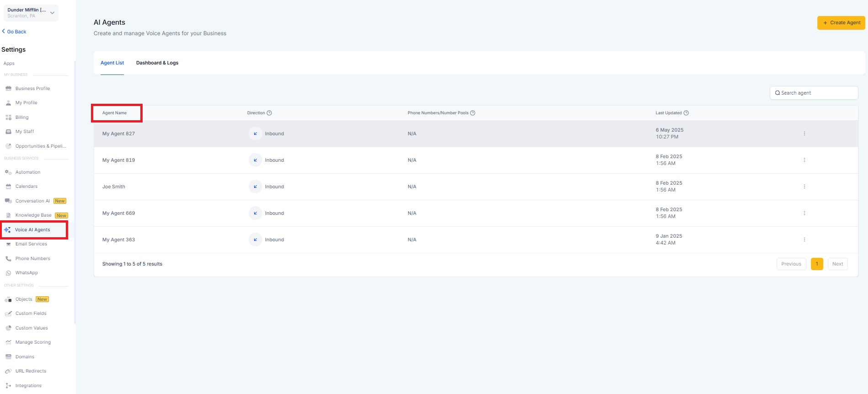The height and width of the screenshot is (394, 868).
Task: Open Apps in Settings sidebar
Action: (x=9, y=64)
